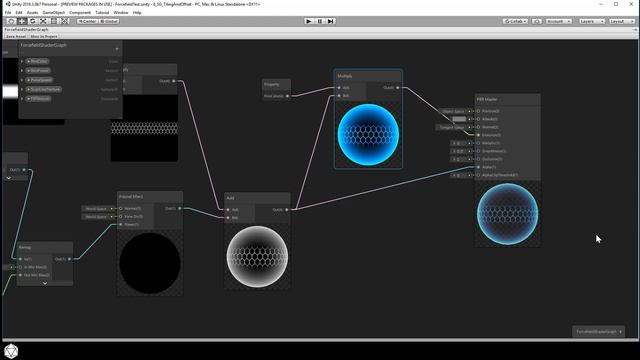Expand the PulseSpeed property row

click(22, 80)
